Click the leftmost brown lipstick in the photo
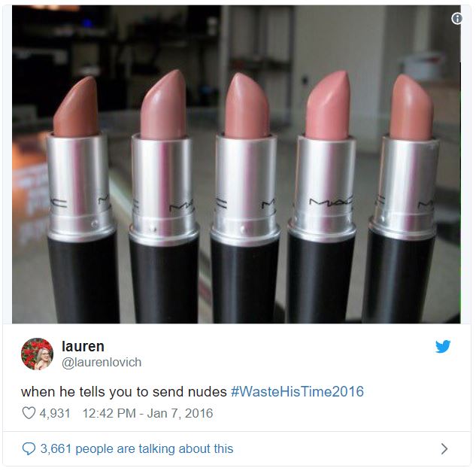This screenshot has width=476, height=471. coord(80,199)
